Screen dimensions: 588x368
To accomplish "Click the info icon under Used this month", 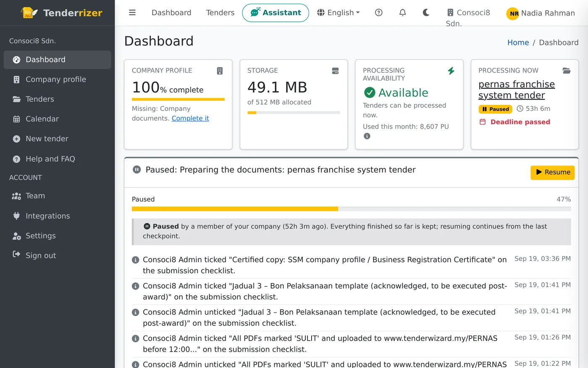I will click(367, 136).
